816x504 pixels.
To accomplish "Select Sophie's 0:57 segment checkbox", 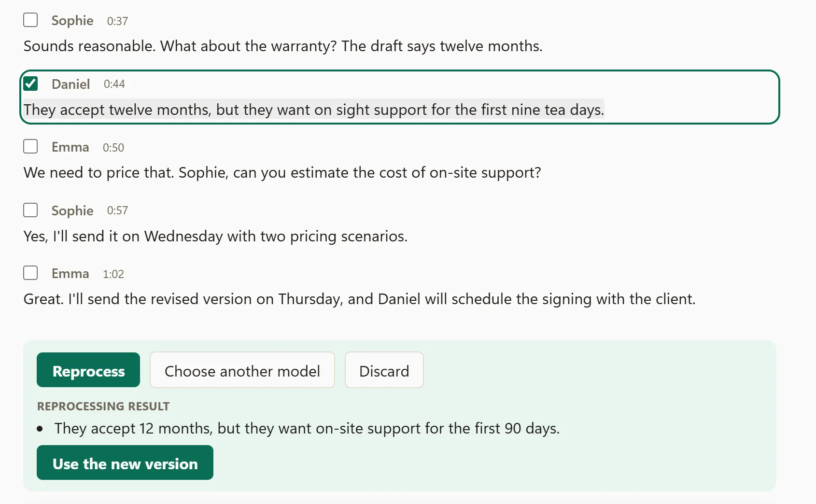I will [x=30, y=210].
